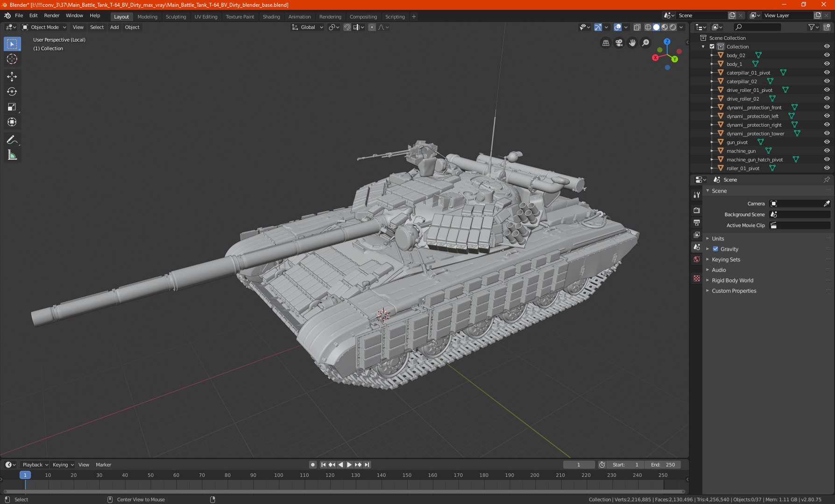Open the Playback popover in timeline
The image size is (835, 504).
[x=35, y=464]
